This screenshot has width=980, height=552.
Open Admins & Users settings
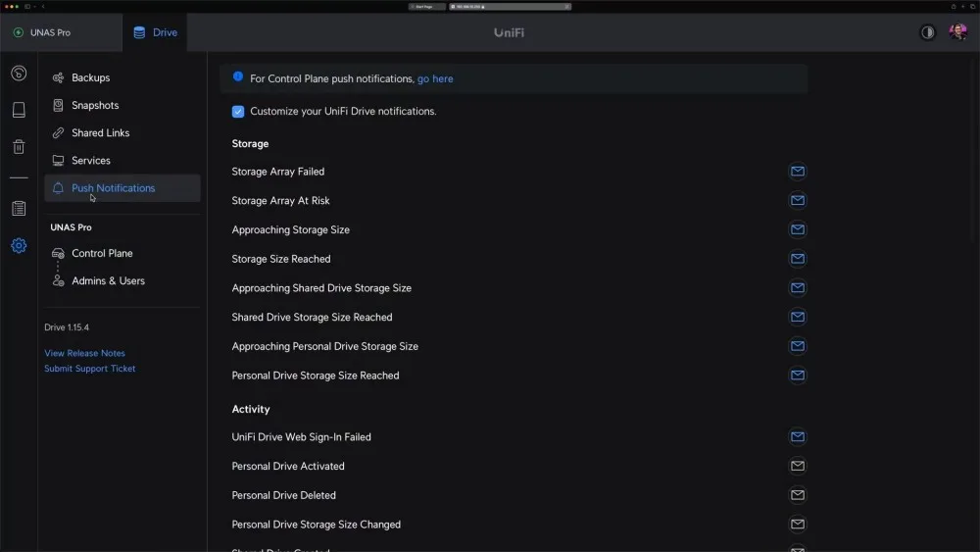point(122,280)
